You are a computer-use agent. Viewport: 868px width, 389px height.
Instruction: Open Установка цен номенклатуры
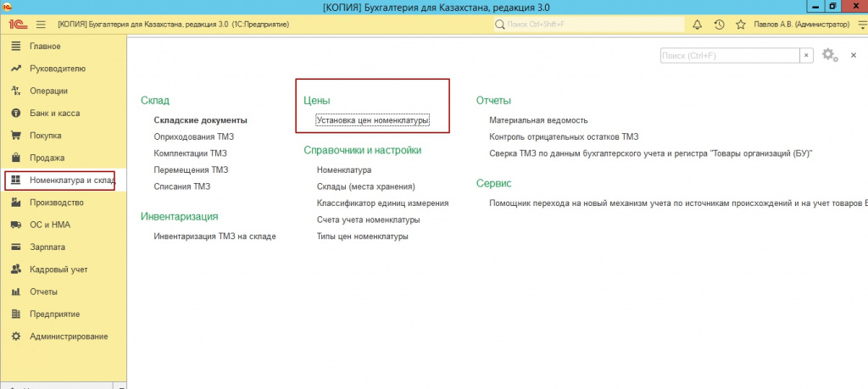[373, 120]
